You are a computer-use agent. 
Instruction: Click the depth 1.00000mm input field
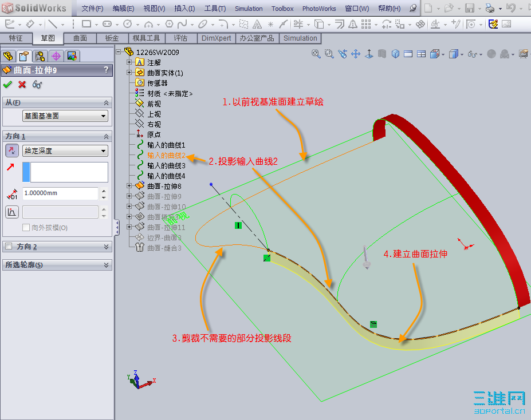click(x=60, y=193)
